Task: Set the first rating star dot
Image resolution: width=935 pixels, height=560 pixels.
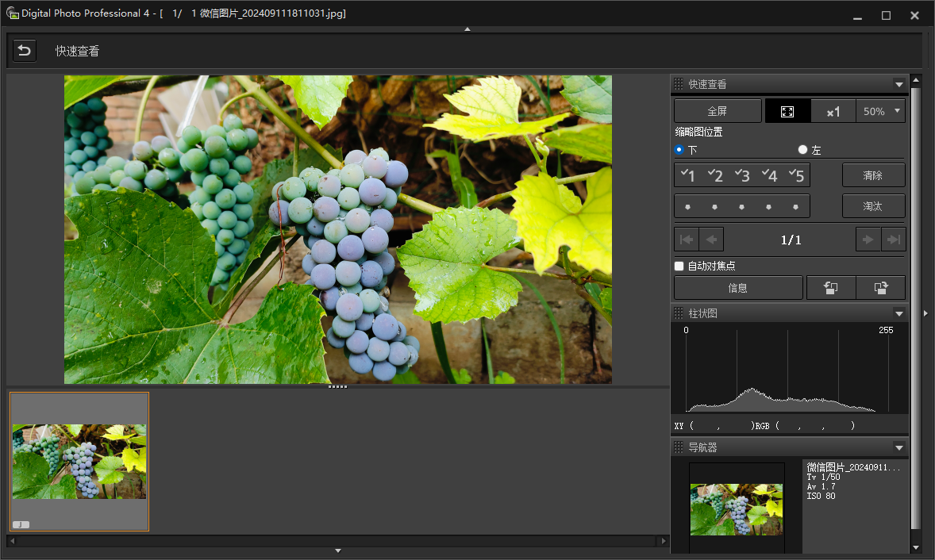Action: (687, 206)
